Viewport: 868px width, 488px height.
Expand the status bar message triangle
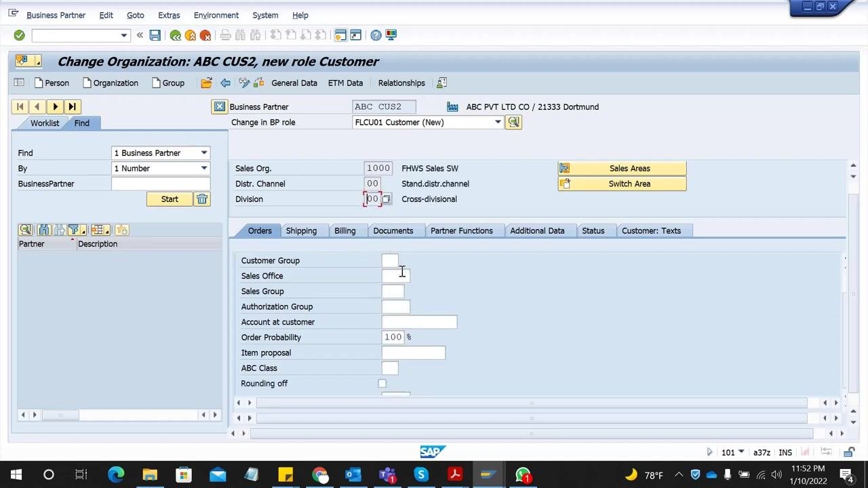(709, 452)
